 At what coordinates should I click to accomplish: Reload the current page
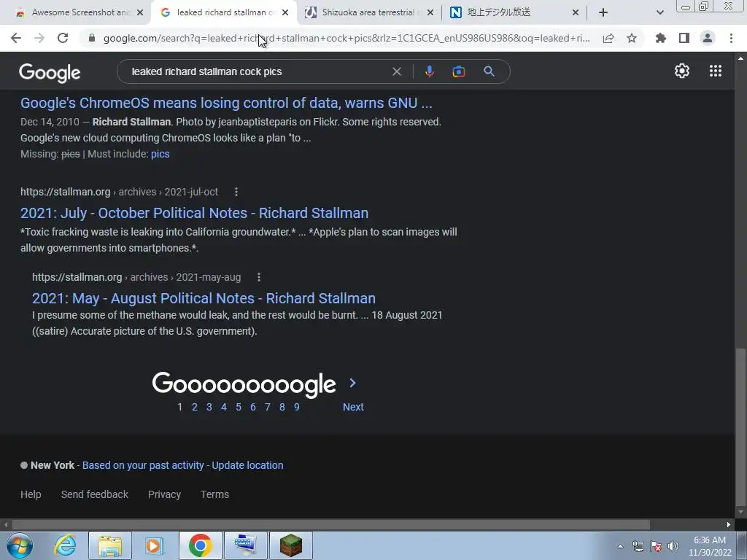click(63, 38)
